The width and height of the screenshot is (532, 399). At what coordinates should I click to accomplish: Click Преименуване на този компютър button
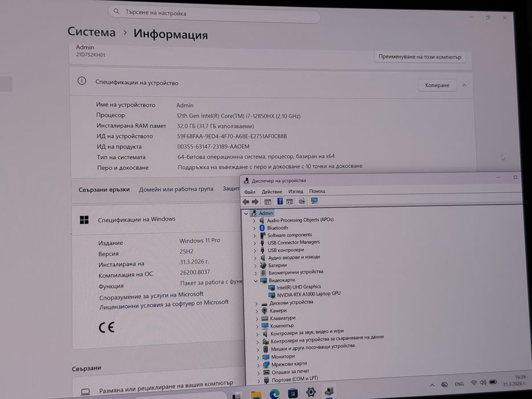pos(420,57)
